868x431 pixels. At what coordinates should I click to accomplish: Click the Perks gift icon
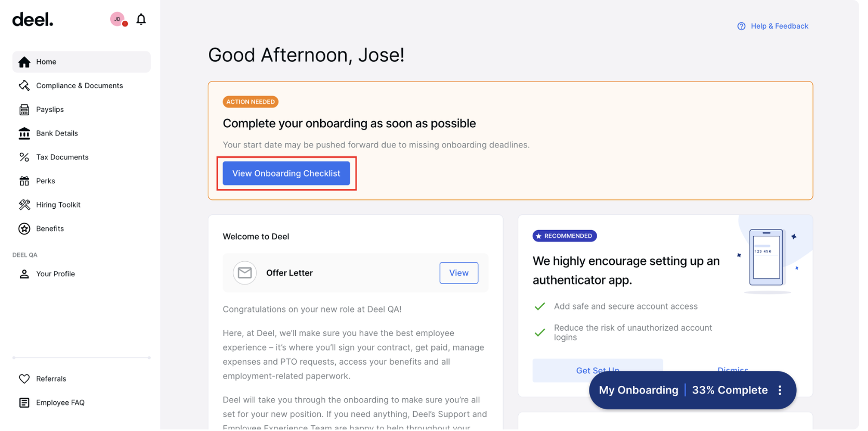click(x=24, y=181)
